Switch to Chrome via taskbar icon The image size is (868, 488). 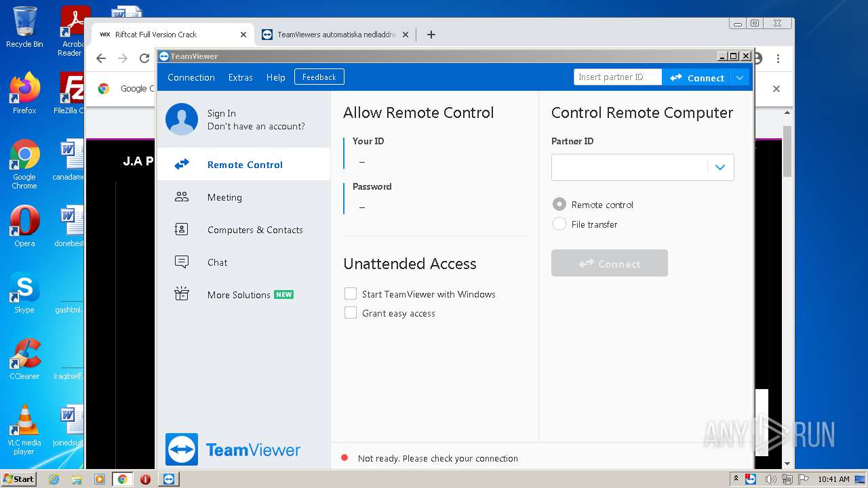coord(122,479)
